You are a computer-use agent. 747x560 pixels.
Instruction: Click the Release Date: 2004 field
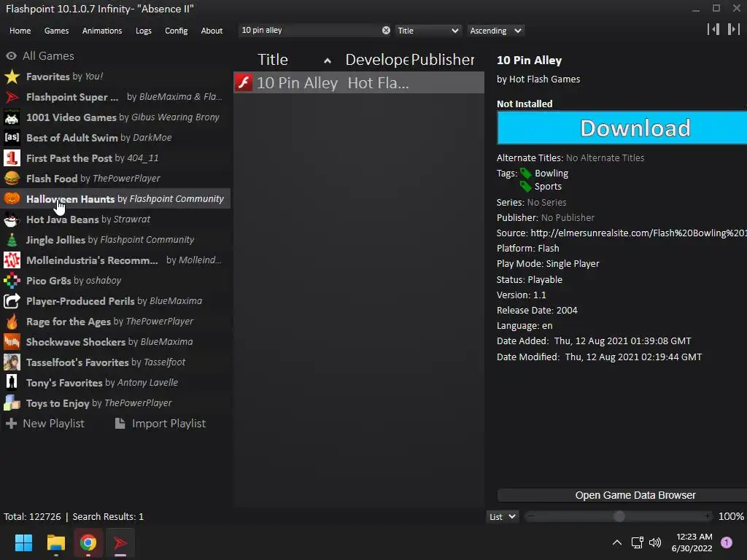(x=537, y=311)
